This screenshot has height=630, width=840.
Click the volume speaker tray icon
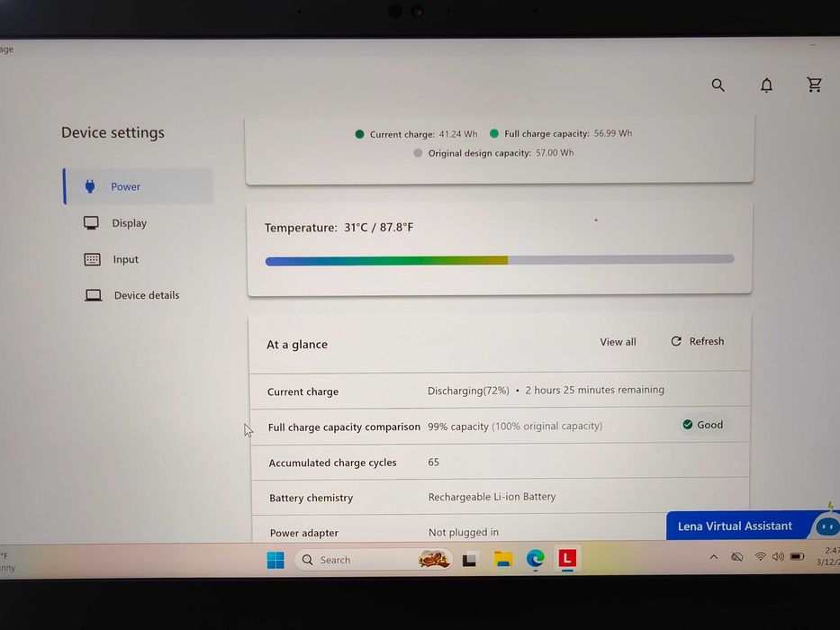click(778, 556)
